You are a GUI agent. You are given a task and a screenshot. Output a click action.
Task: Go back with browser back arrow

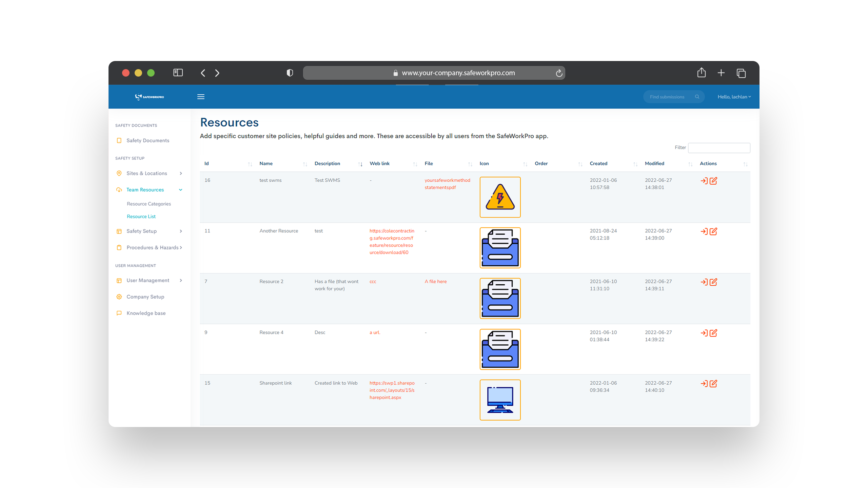[203, 73]
